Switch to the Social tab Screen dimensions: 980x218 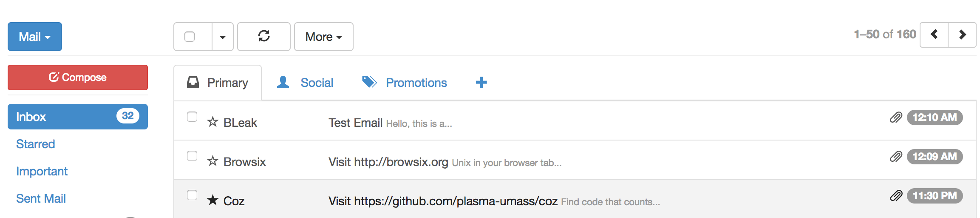305,83
